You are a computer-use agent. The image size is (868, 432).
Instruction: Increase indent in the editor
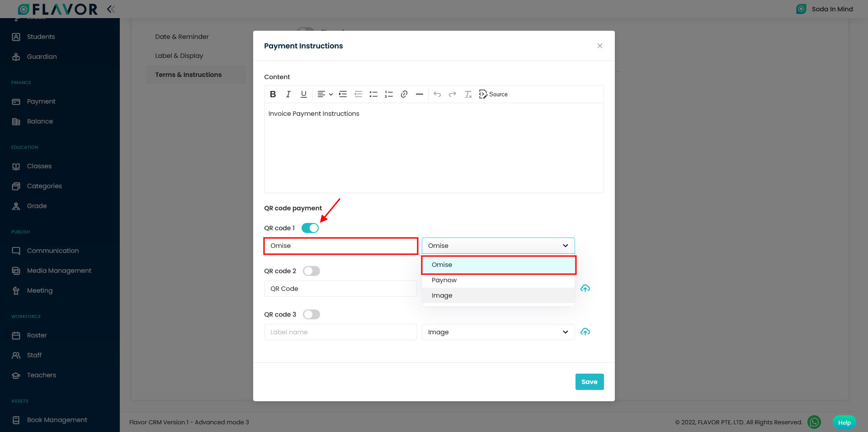click(x=343, y=94)
